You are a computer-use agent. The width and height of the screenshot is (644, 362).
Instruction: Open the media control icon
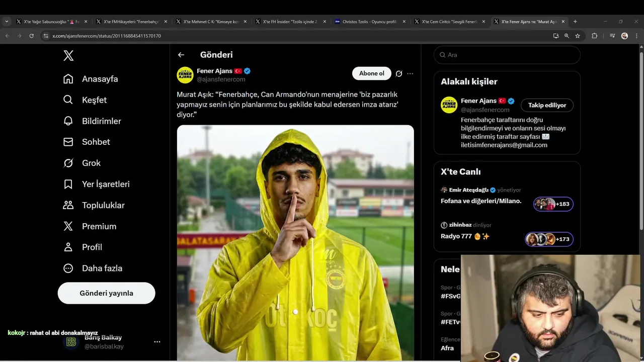click(612, 36)
